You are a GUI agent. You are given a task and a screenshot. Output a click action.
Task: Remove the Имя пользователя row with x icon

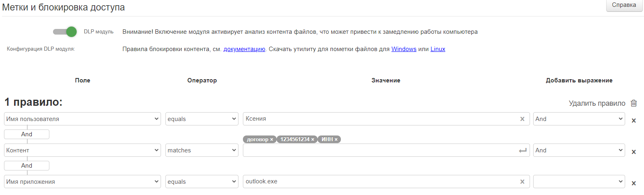point(634,121)
